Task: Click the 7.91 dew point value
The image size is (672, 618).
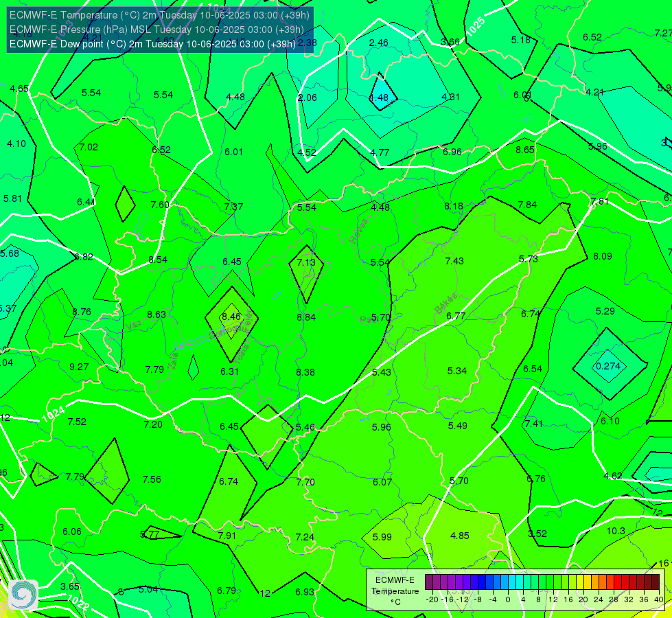Action: [227, 536]
